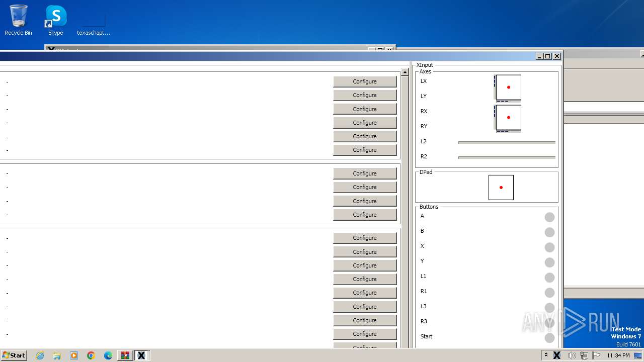Image resolution: width=644 pixels, height=362 pixels.
Task: Open the clock showing 11:34 PM
Action: pos(618,355)
